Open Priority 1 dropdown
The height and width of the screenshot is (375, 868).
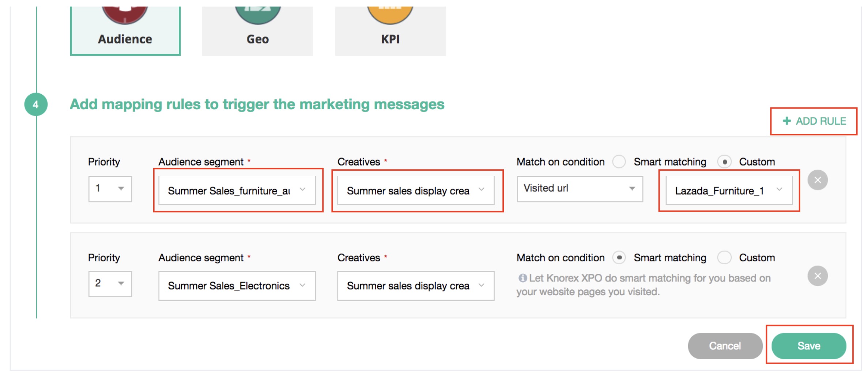coord(110,189)
